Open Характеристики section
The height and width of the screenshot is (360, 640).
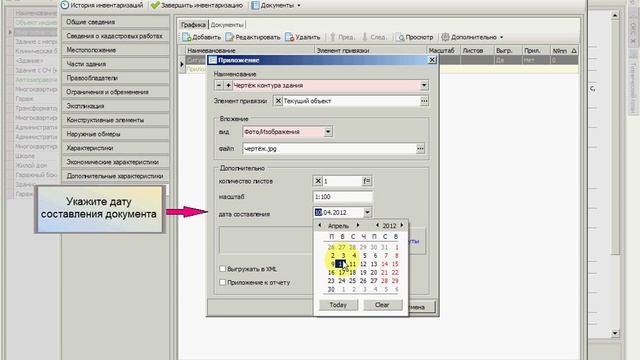116,148
